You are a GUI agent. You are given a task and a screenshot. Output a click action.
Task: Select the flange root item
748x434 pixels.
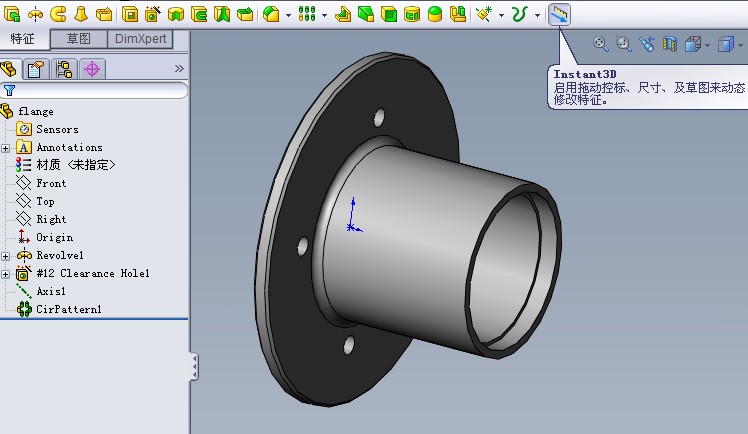pos(36,112)
